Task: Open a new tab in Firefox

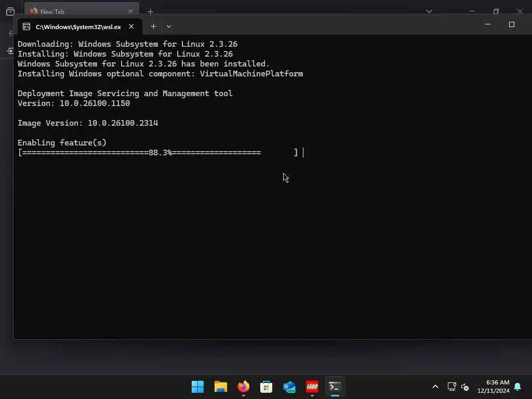Action: (x=151, y=11)
